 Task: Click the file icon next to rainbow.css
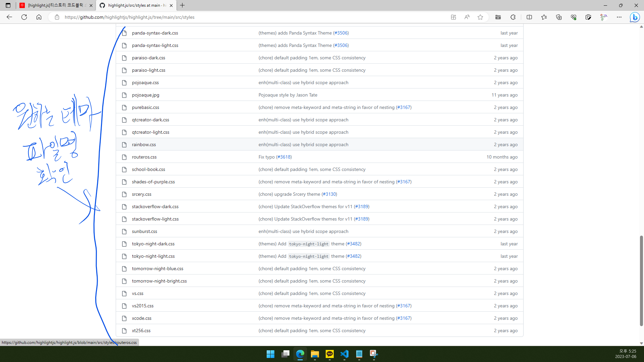124,144
